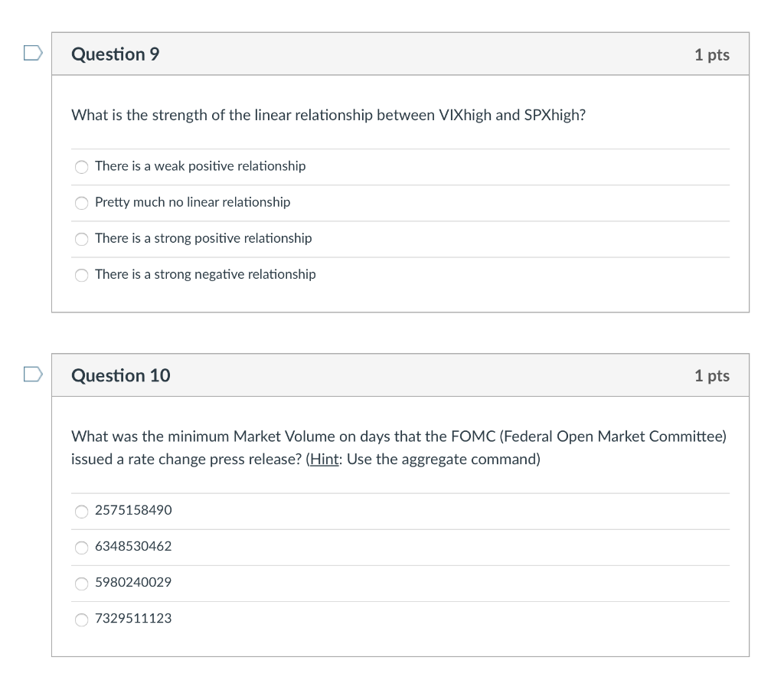The height and width of the screenshot is (677, 784).
Task: Select answer 5980240029
Action: [x=81, y=583]
